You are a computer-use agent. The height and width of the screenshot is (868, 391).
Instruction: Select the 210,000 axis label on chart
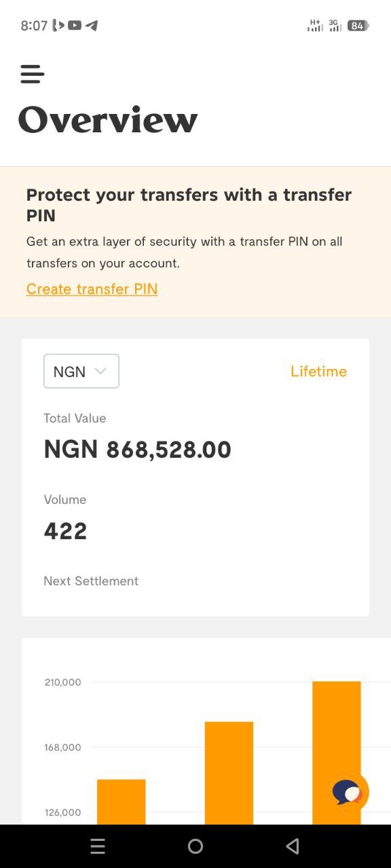[62, 682]
